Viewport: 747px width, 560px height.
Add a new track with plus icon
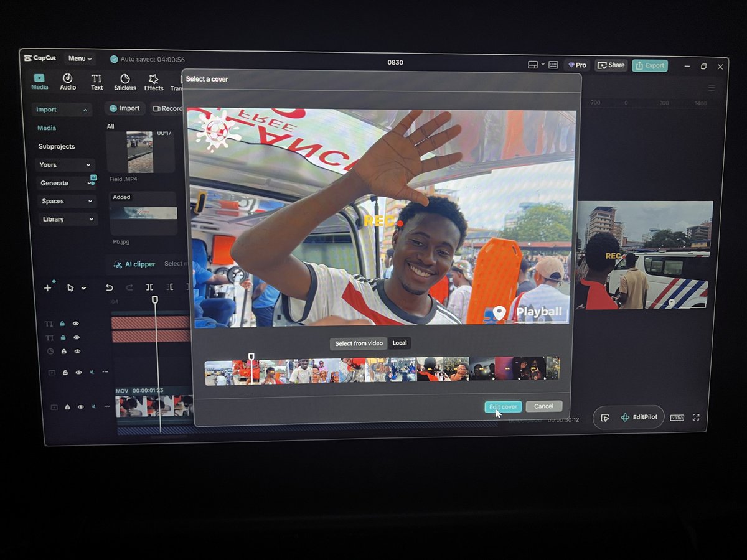(x=47, y=288)
